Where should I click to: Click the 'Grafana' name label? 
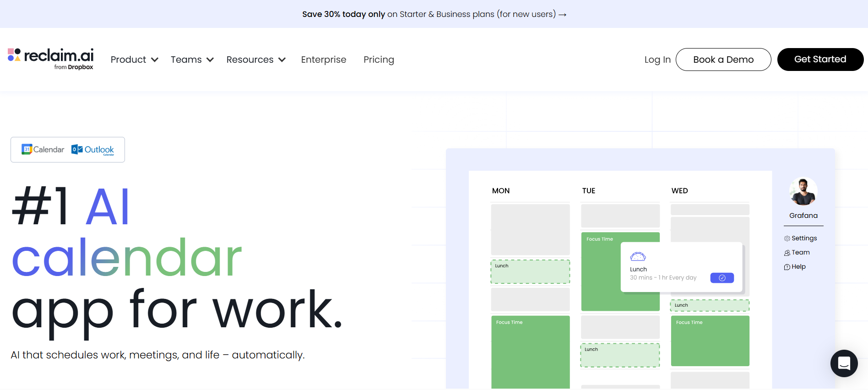point(803,216)
